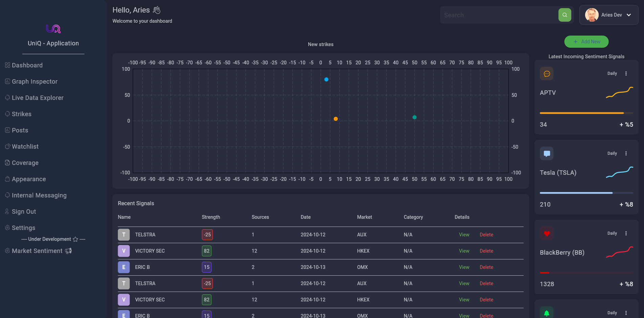
Task: Click the Live Data Explorer bell icon
Action: click(x=7, y=98)
